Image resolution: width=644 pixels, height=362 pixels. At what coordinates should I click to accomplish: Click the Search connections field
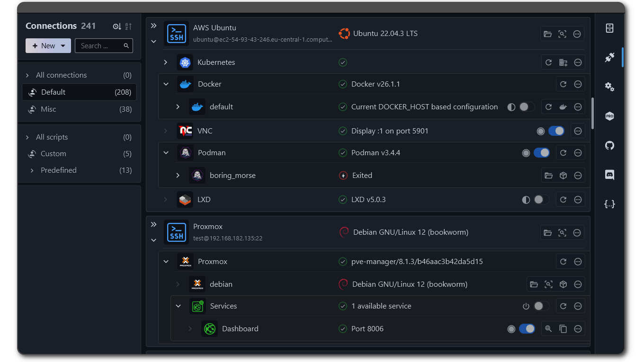99,46
